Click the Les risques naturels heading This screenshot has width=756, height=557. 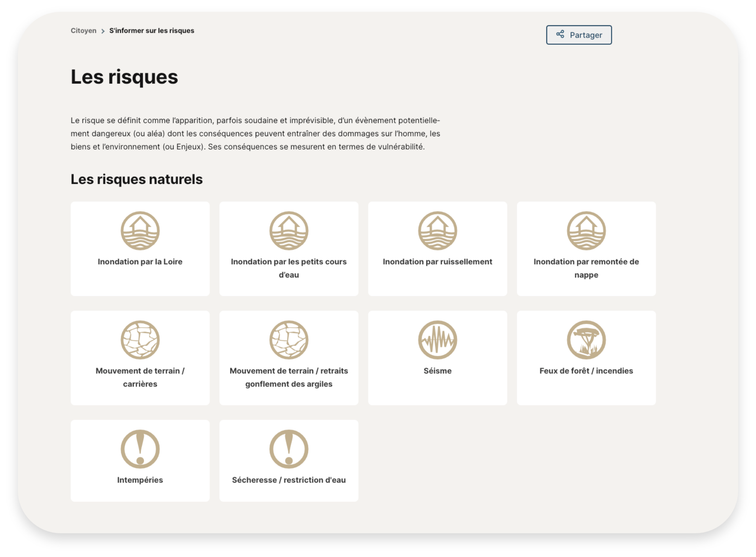tap(136, 179)
